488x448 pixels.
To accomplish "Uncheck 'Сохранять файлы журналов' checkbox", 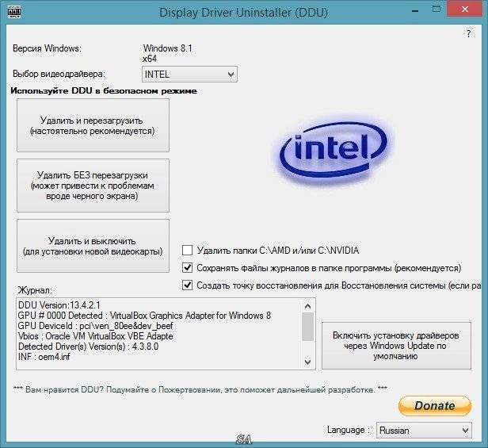I will pos(187,268).
